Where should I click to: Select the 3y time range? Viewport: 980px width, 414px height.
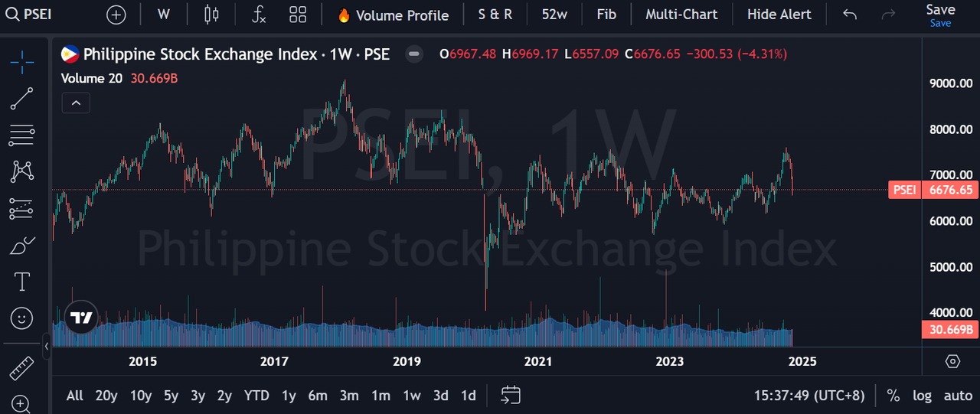pos(198,396)
